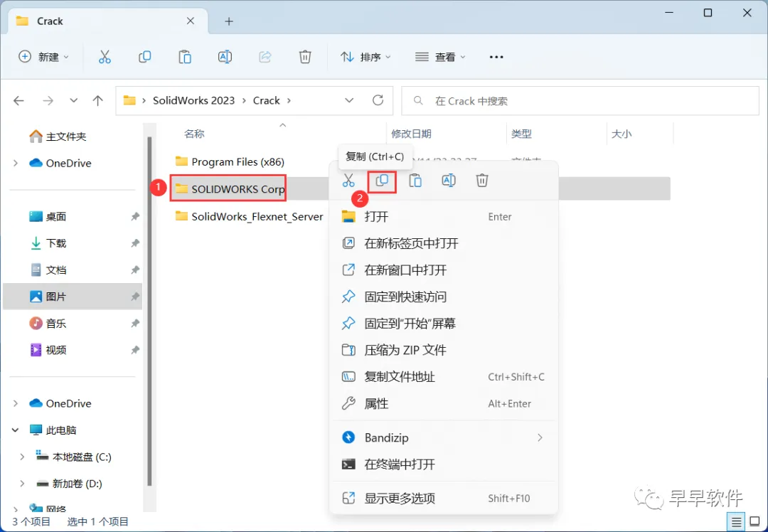Select 在终端中打开 in the context menu
This screenshot has width=768, height=532.
[444, 464]
